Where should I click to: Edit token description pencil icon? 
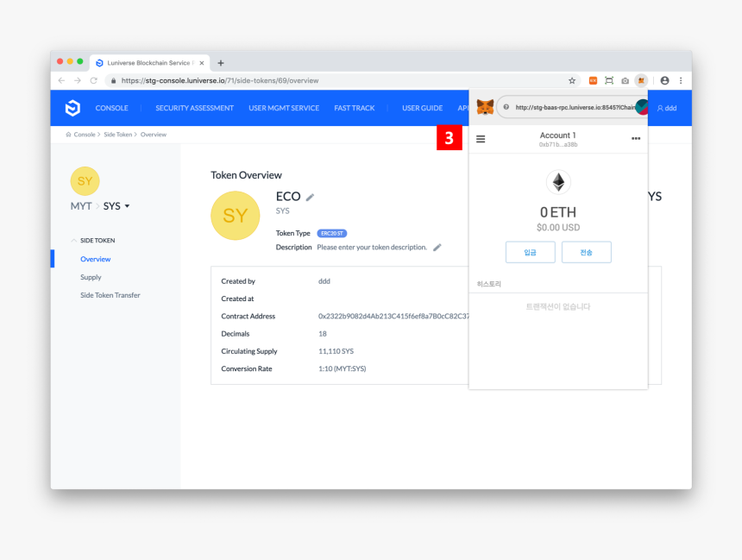tap(437, 247)
